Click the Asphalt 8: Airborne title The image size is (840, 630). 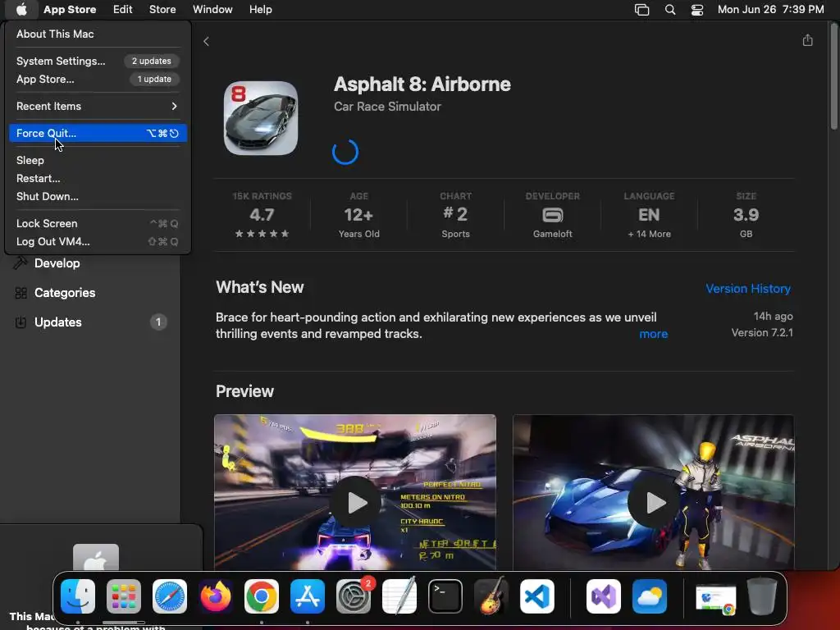coord(422,84)
